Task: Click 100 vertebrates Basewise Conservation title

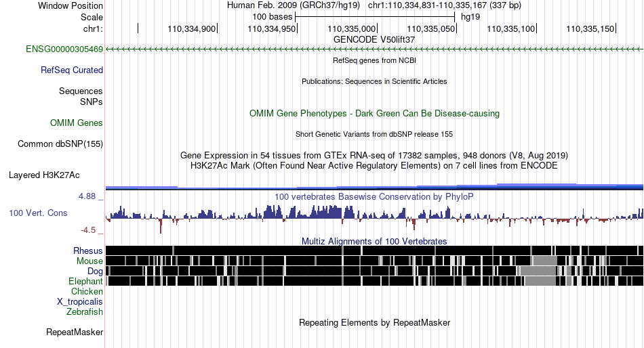Action: [x=374, y=197]
